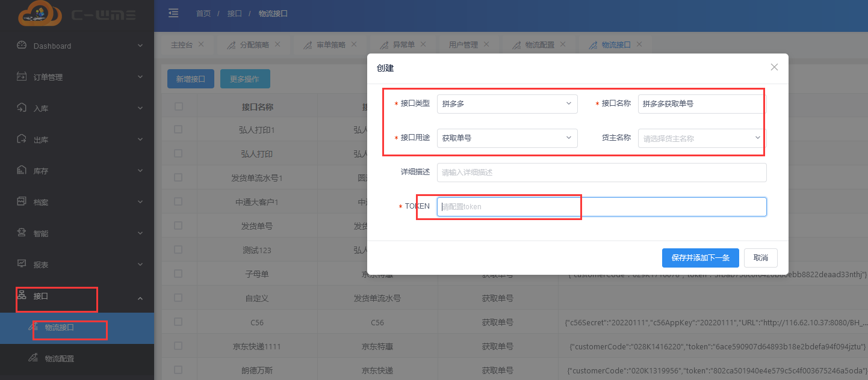
Task: Close the 审单策略 tab
Action: tap(355, 44)
